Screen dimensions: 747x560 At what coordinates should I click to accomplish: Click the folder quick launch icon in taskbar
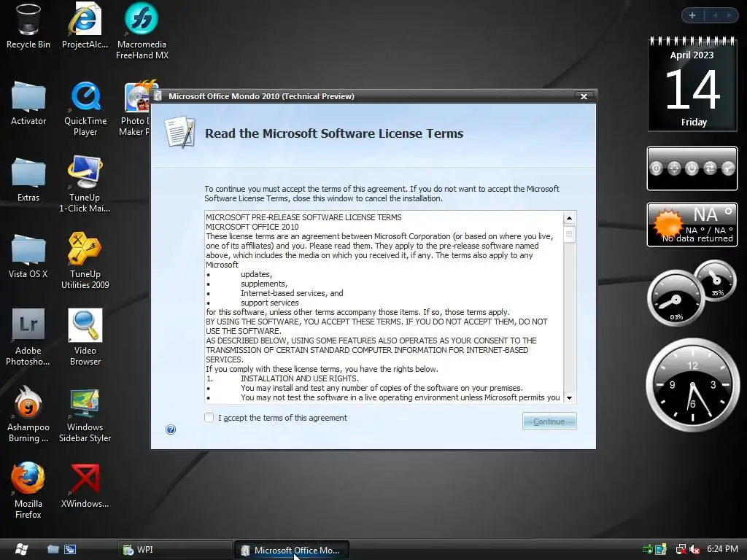point(53,549)
